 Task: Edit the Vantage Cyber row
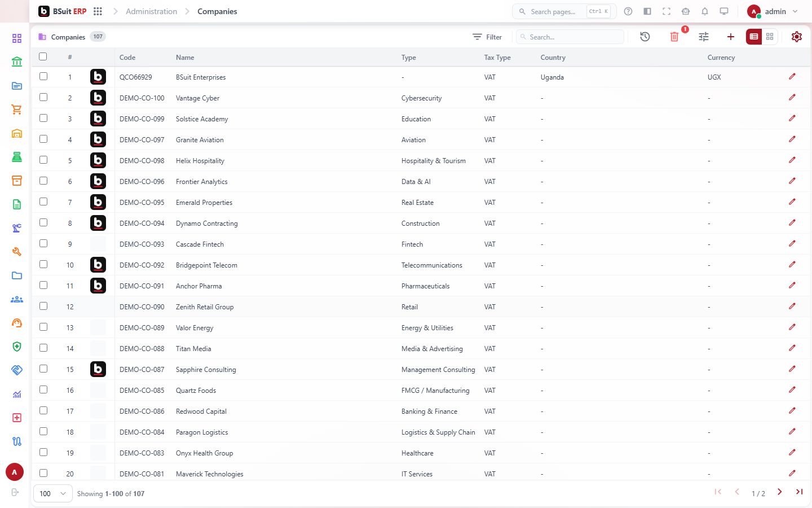792,97
